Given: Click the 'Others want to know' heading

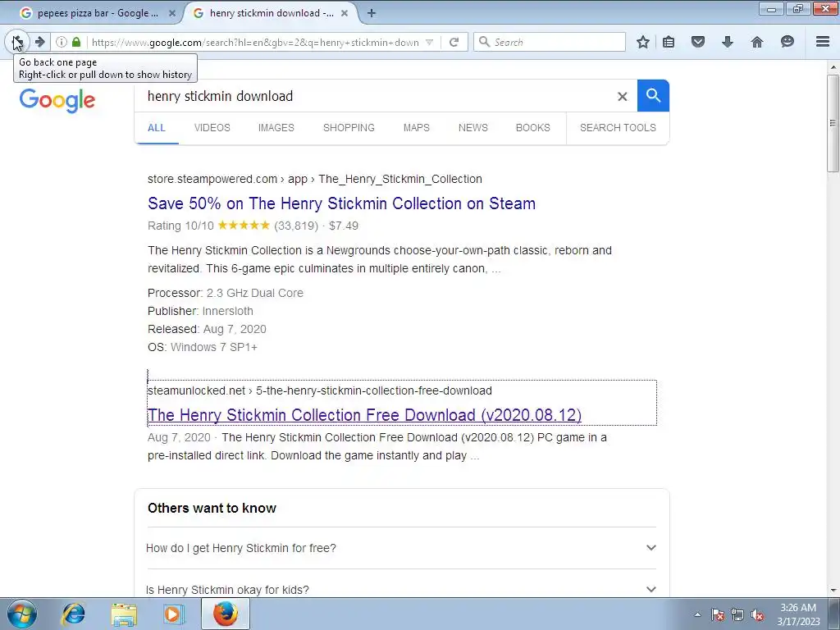Looking at the screenshot, I should click(x=212, y=508).
